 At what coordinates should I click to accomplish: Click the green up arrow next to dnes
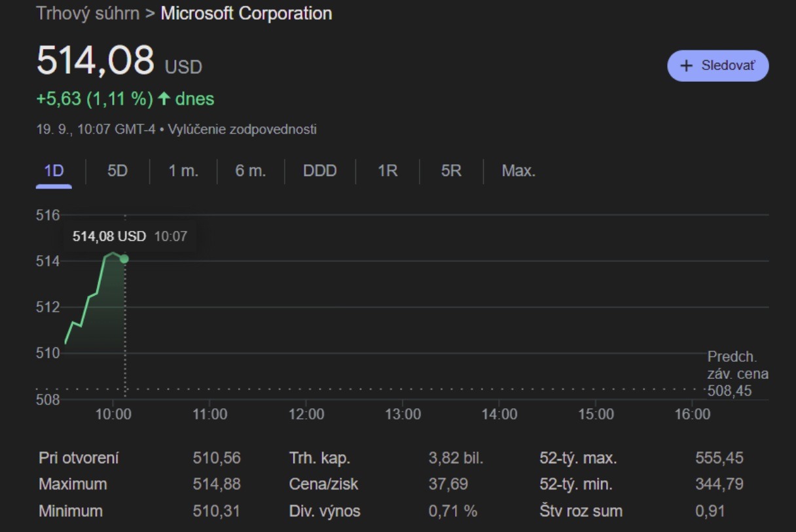pos(164,99)
